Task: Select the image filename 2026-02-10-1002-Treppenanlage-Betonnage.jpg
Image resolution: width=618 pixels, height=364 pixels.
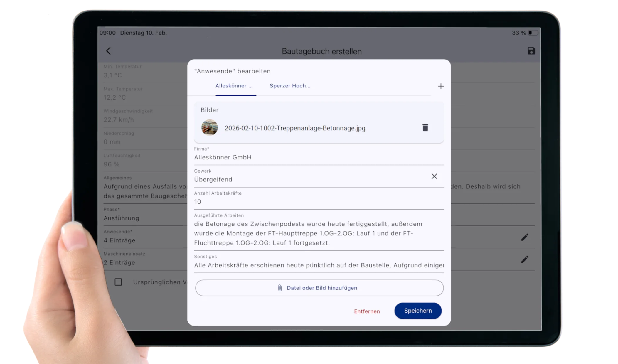Action: 295,128
